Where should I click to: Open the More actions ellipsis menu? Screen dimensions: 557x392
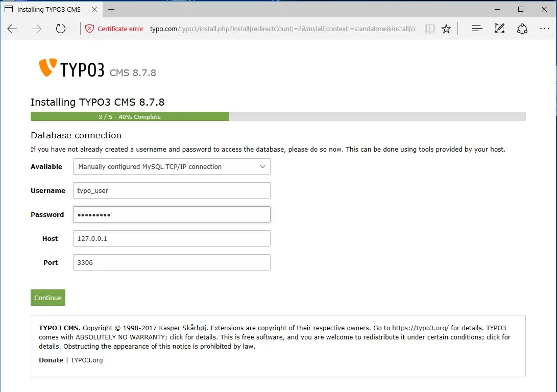tap(545, 29)
